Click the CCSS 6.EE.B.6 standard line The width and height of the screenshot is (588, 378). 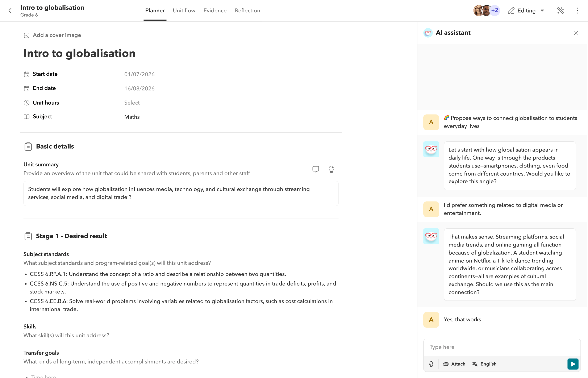click(181, 305)
